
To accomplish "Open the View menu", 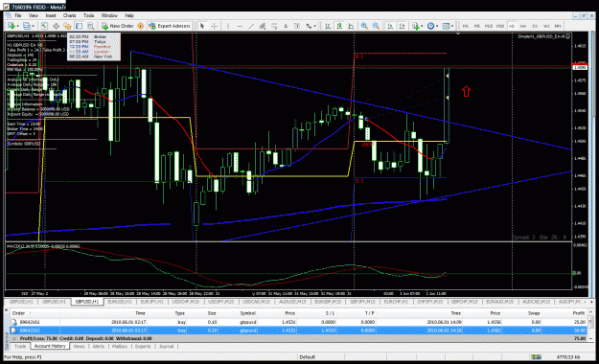I will pyautogui.click(x=34, y=15).
